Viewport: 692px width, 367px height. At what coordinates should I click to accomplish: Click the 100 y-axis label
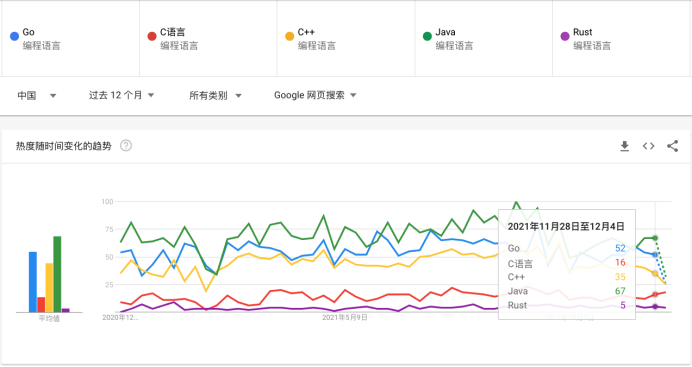107,202
